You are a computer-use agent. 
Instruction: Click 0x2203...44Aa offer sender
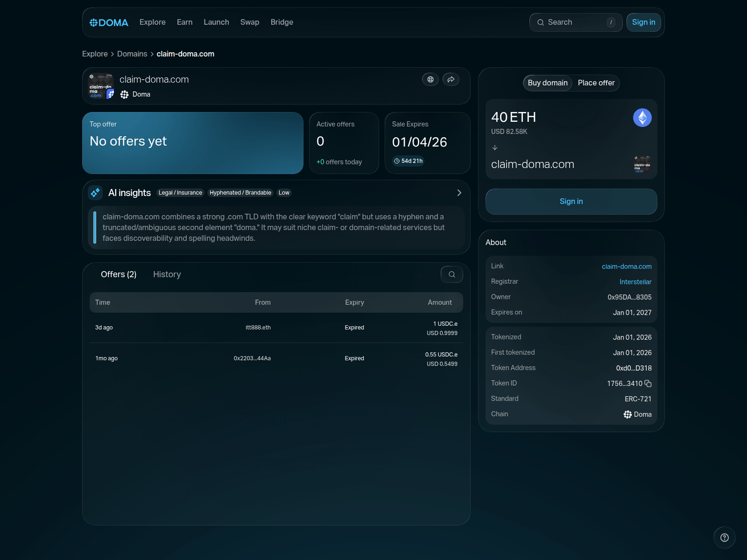pyautogui.click(x=252, y=358)
